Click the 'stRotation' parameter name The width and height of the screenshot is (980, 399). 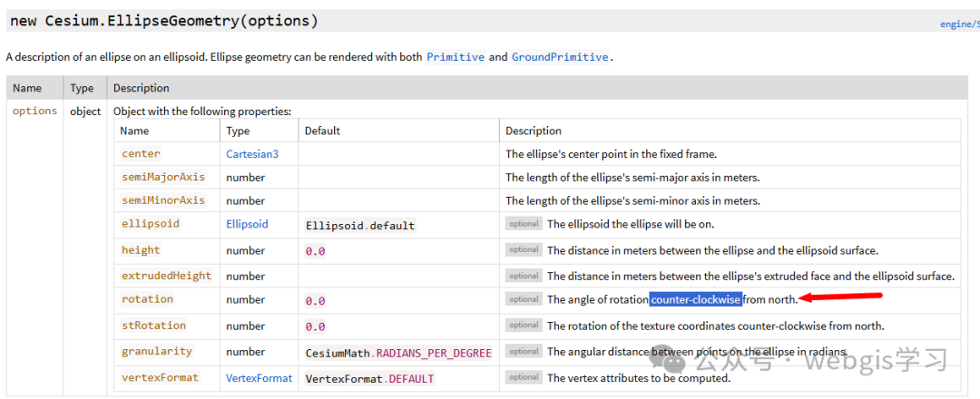coord(153,326)
